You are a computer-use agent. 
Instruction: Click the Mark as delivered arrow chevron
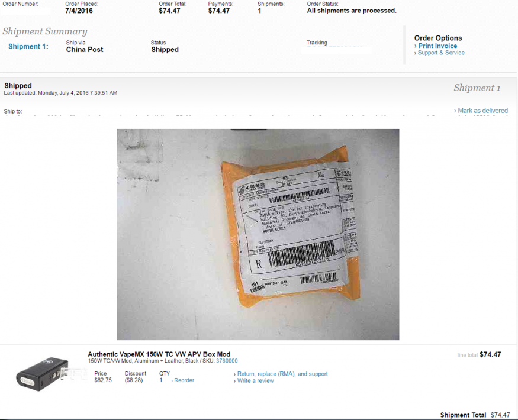455,111
